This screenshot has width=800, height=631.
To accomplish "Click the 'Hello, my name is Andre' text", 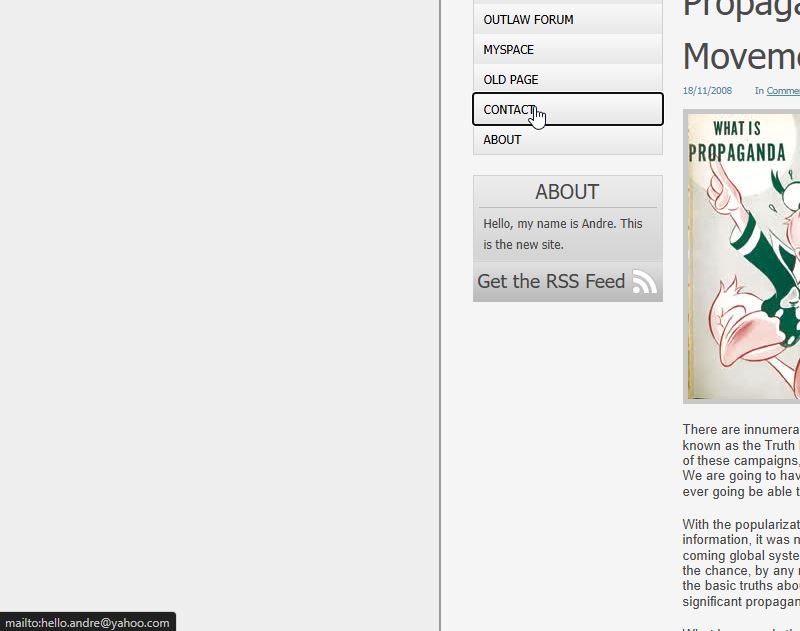I will (x=563, y=234).
